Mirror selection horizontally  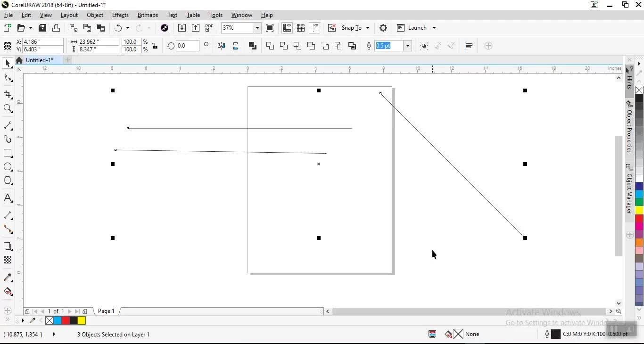pyautogui.click(x=222, y=46)
